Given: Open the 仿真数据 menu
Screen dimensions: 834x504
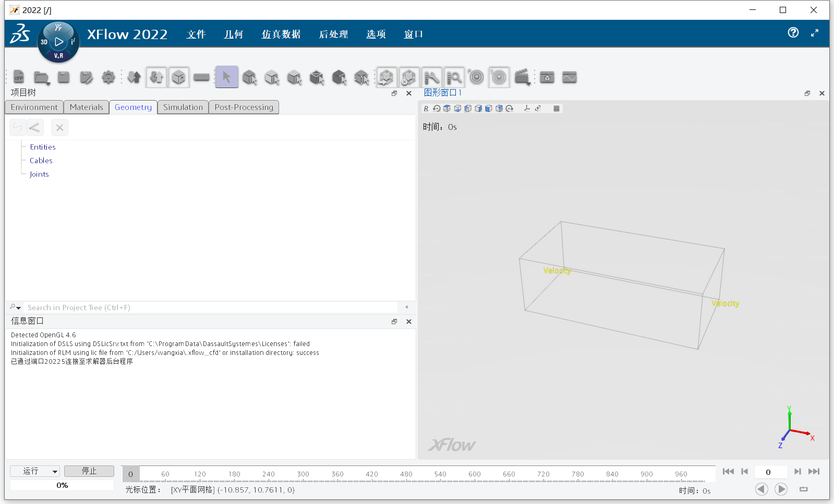Looking at the screenshot, I should [x=281, y=34].
